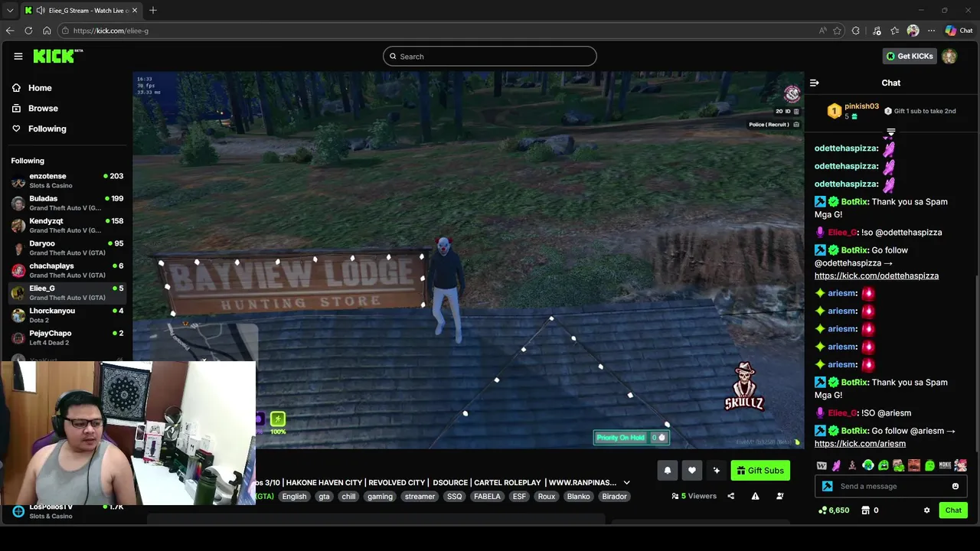Expand the gifter leaderboard chevron
Viewport: 980px width, 551px height.
click(x=890, y=132)
